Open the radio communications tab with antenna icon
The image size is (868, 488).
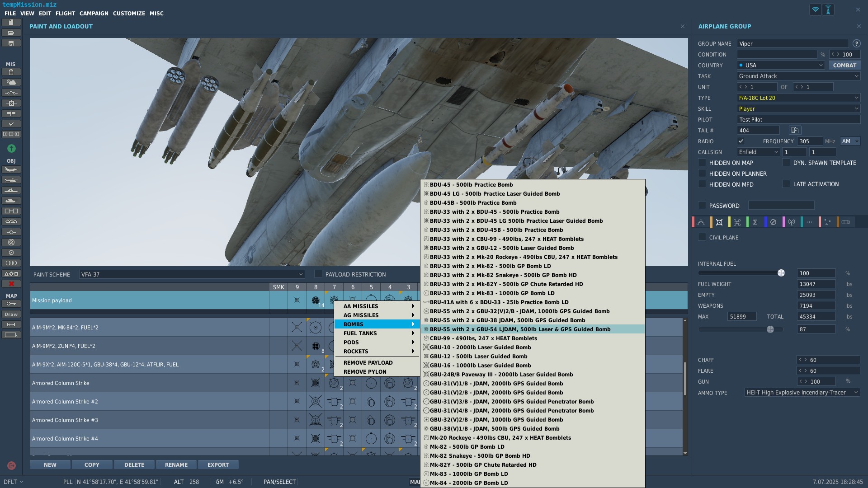point(792,222)
